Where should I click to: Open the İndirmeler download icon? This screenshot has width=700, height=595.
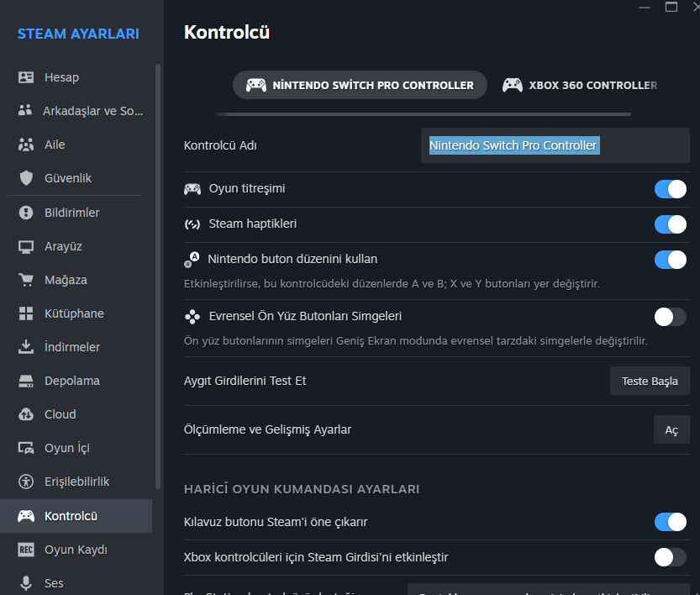pos(26,347)
